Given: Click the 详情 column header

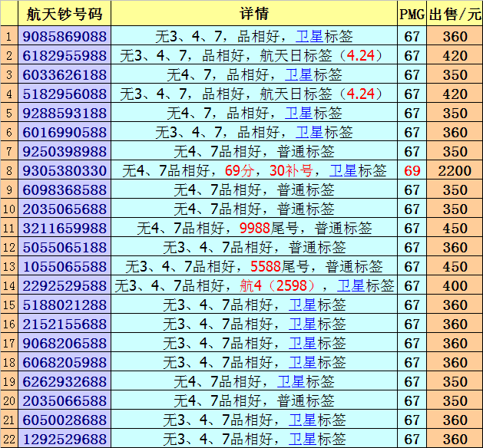Looking at the screenshot, I should point(254,13).
